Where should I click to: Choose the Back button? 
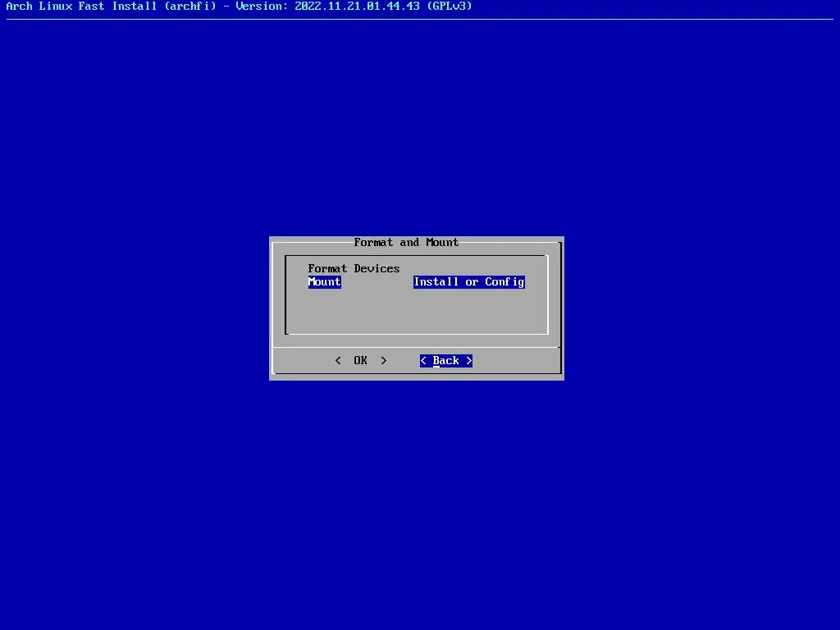pos(445,361)
